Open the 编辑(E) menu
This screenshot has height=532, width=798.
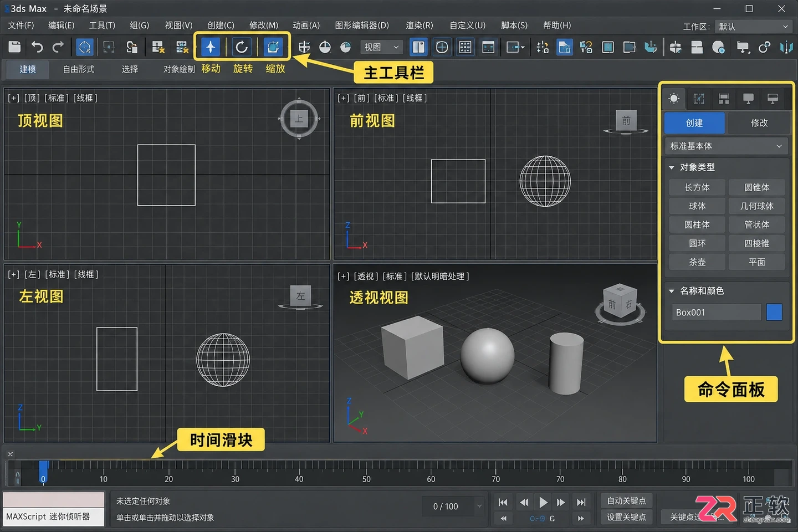tap(61, 25)
